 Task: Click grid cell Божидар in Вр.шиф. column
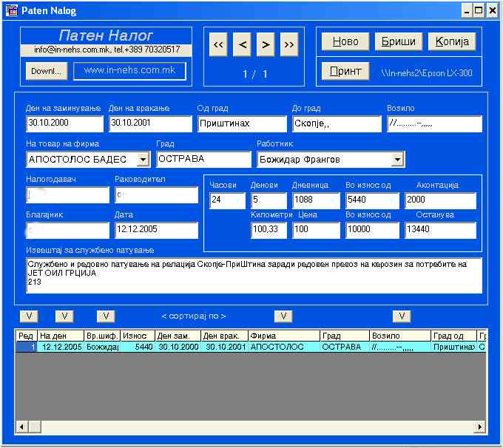click(102, 347)
